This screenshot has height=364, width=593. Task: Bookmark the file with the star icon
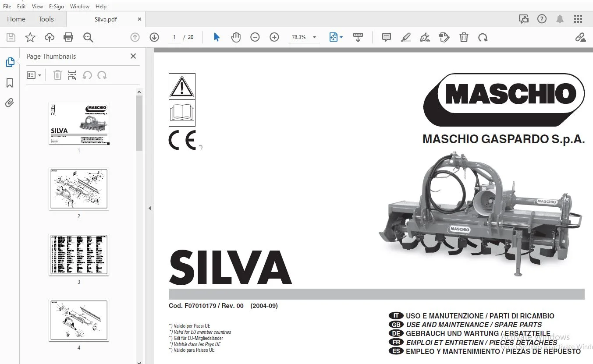click(x=30, y=37)
